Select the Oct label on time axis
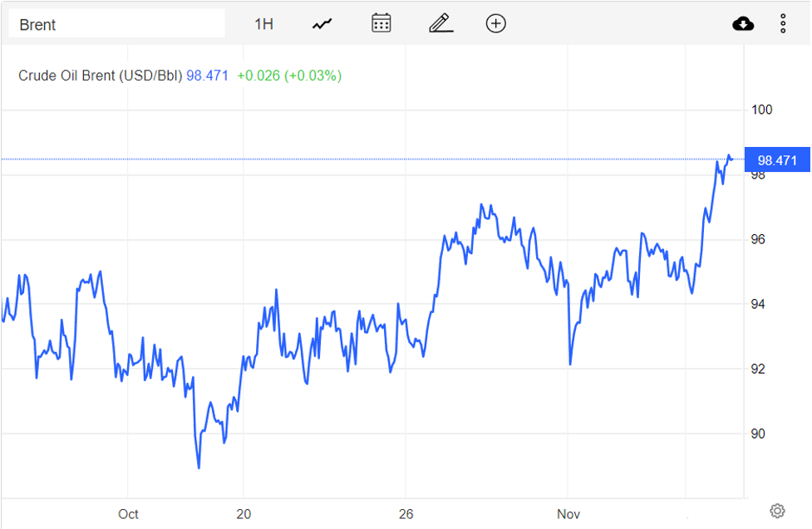 (128, 514)
